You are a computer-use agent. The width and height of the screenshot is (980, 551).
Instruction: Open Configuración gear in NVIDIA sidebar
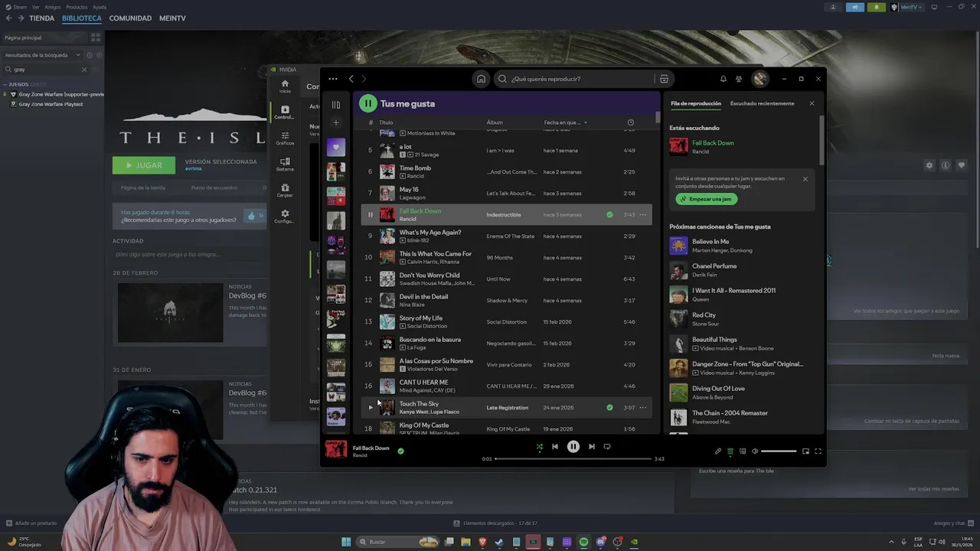coord(285,216)
